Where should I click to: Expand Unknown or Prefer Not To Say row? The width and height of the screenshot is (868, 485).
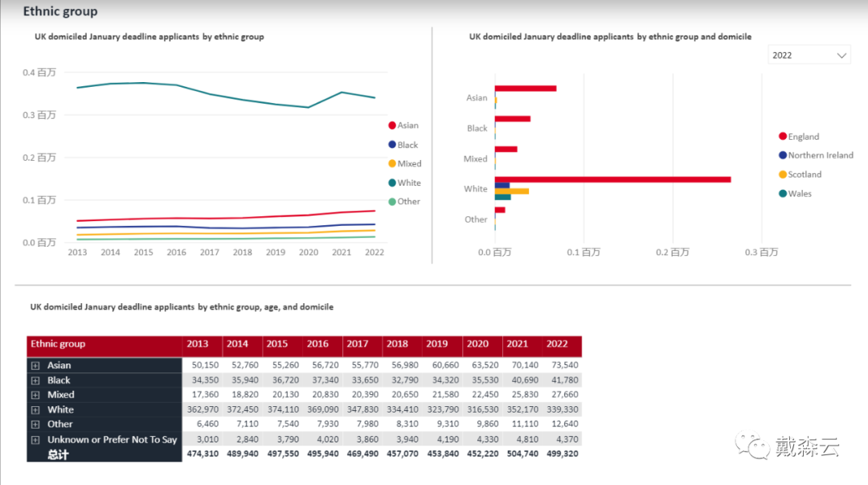pos(35,440)
